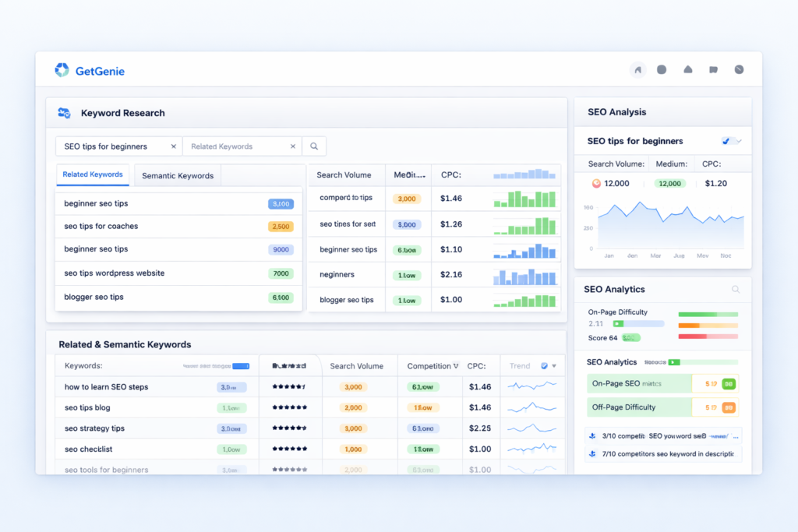Open the flag icon in the top header

tap(713, 69)
